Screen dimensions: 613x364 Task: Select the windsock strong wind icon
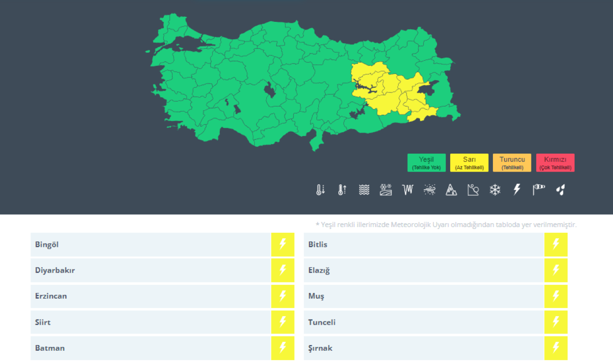539,190
